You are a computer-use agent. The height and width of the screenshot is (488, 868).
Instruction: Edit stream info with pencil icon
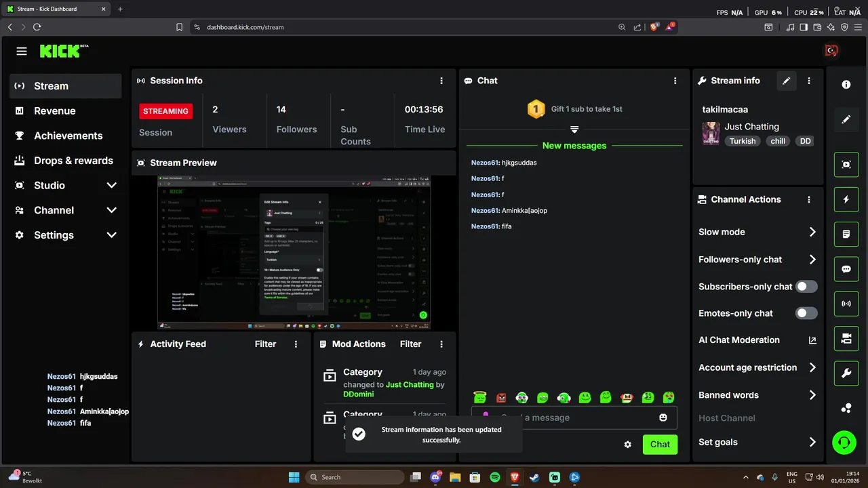coord(787,81)
